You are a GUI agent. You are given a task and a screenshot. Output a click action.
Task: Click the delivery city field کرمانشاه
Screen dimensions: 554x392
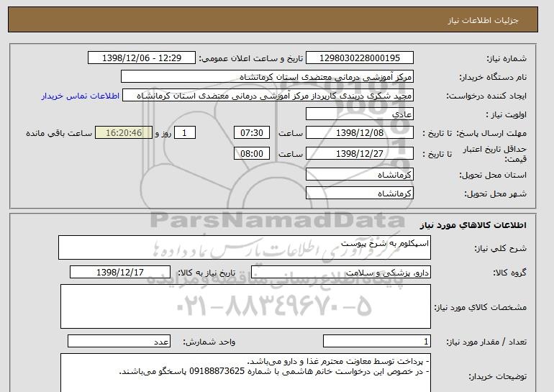coord(360,193)
